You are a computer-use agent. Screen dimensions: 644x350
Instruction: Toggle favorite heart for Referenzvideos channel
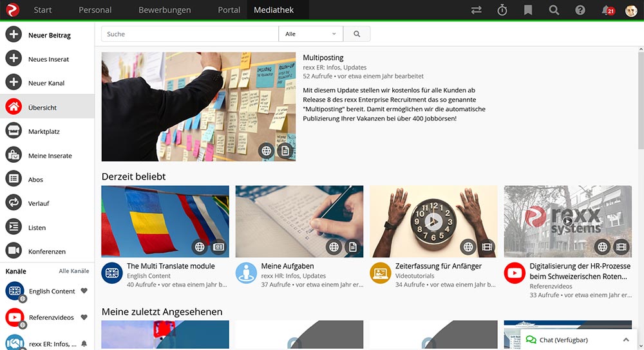tap(84, 317)
